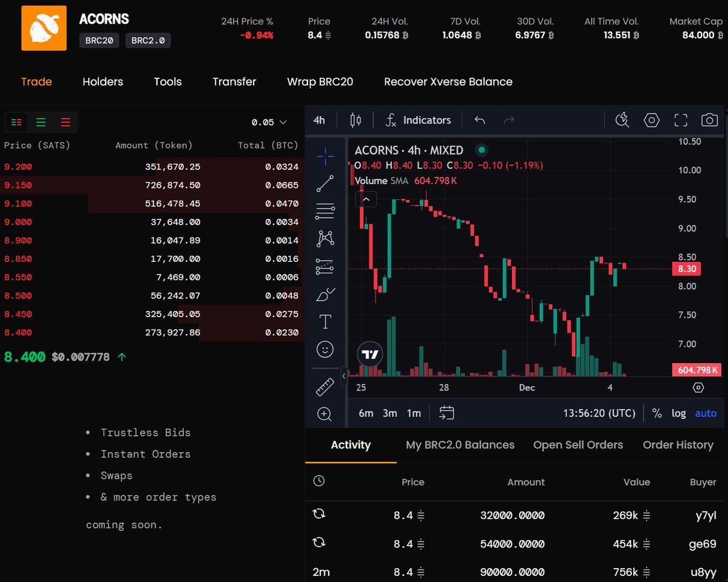This screenshot has width=728, height=582.
Task: Open the Open Sell Orders tab
Action: point(578,445)
